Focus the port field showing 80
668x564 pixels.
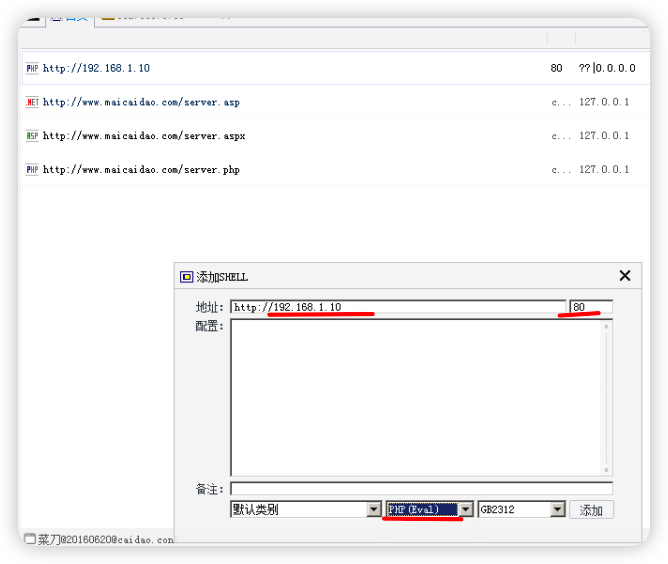point(591,307)
